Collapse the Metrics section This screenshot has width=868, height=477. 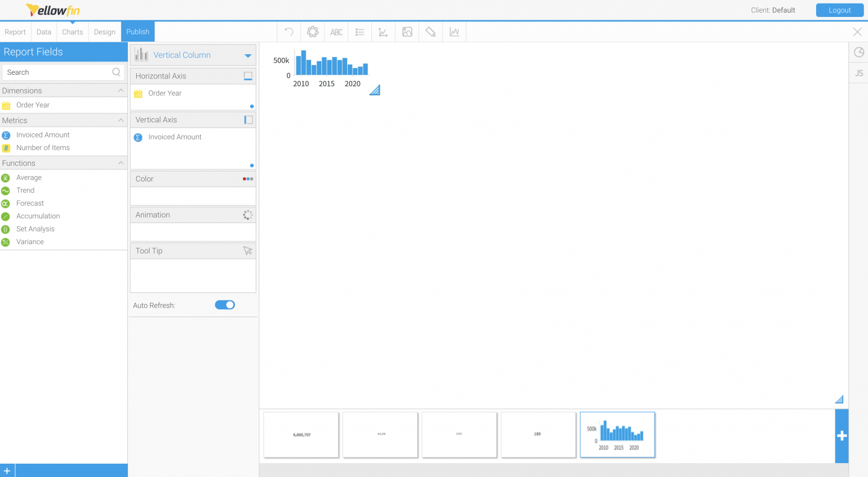pos(121,120)
